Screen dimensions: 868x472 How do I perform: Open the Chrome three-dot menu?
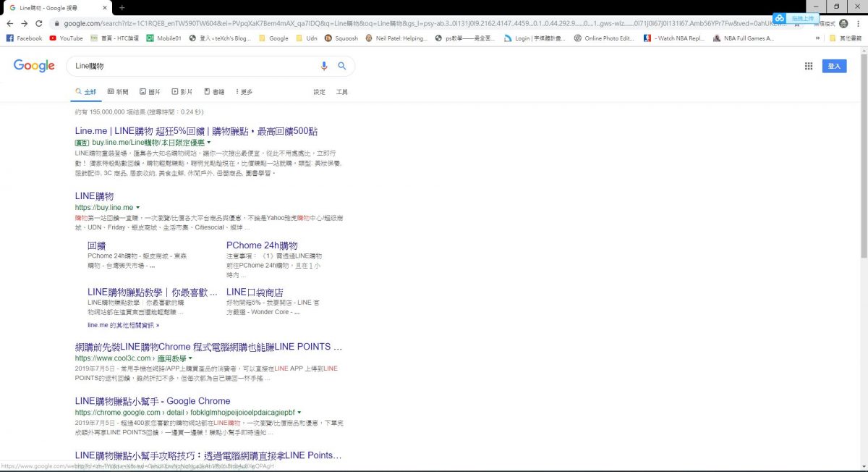tap(859, 23)
